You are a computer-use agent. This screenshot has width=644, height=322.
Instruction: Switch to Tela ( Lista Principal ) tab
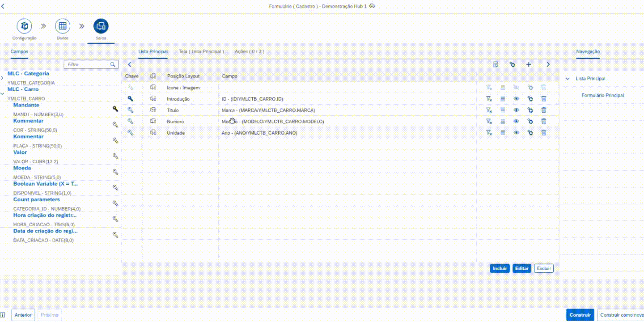point(201,51)
